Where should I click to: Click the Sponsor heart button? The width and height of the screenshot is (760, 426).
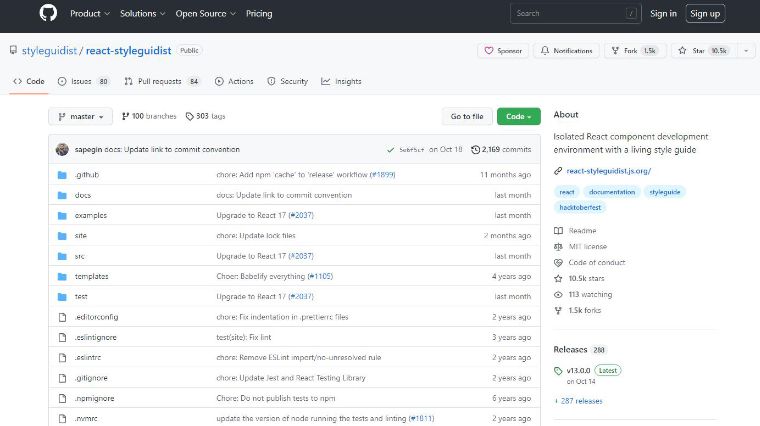point(503,50)
